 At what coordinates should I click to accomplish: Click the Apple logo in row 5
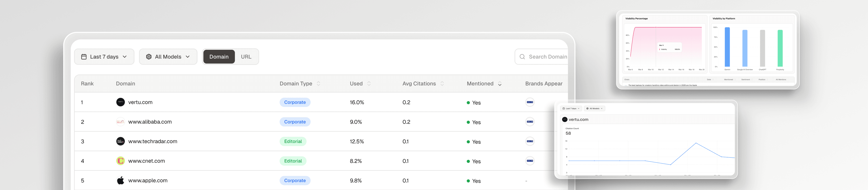pos(120,181)
